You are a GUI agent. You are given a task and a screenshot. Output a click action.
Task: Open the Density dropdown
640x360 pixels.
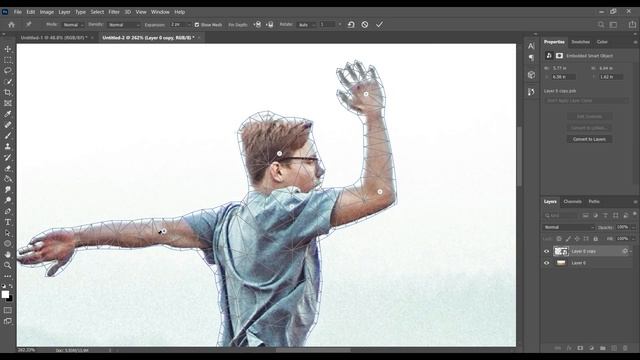click(123, 25)
